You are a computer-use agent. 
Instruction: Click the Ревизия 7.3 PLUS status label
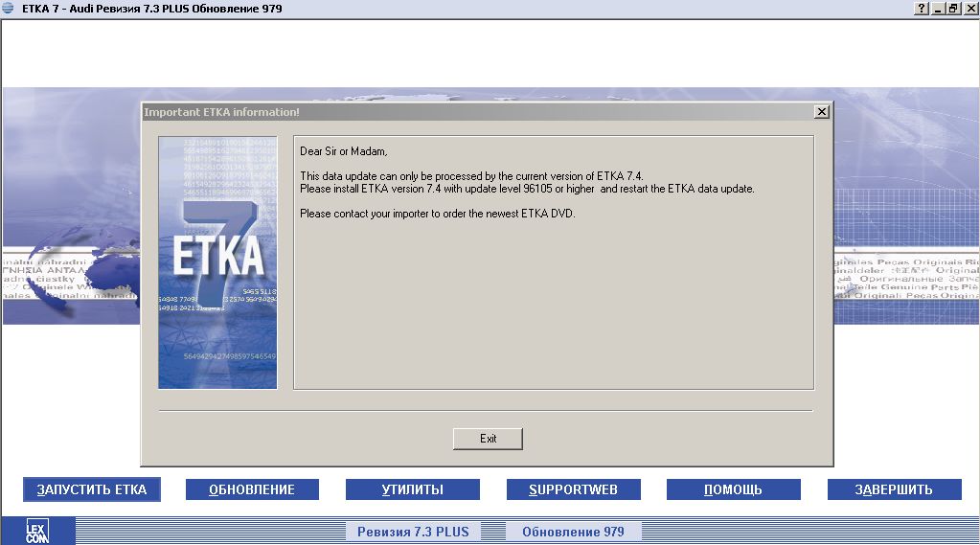pyautogui.click(x=414, y=532)
